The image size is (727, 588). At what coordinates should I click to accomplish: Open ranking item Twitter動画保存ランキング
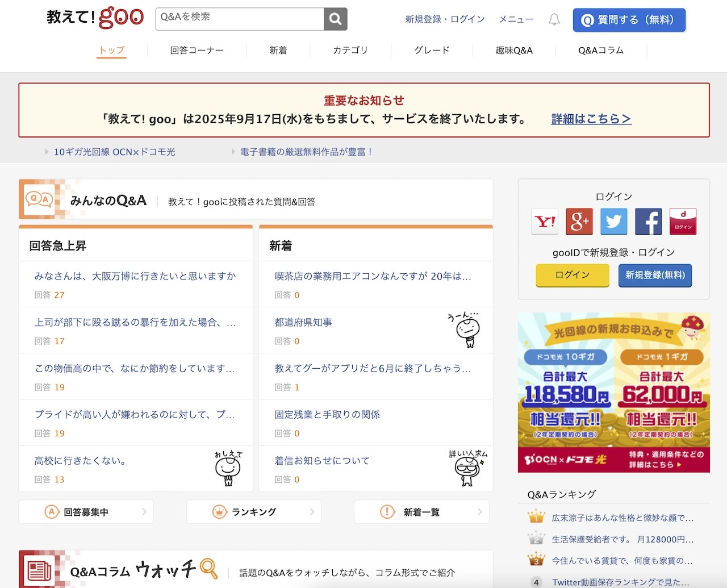click(621, 582)
